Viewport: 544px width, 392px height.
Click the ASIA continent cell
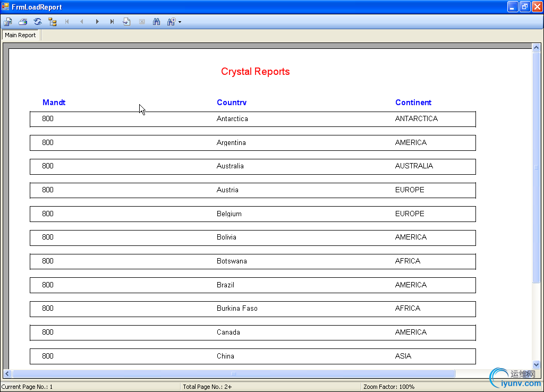(x=403, y=356)
